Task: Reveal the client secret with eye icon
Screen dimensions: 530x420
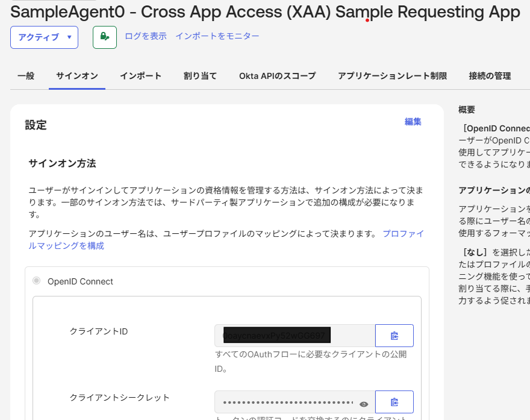Action: coord(364,404)
